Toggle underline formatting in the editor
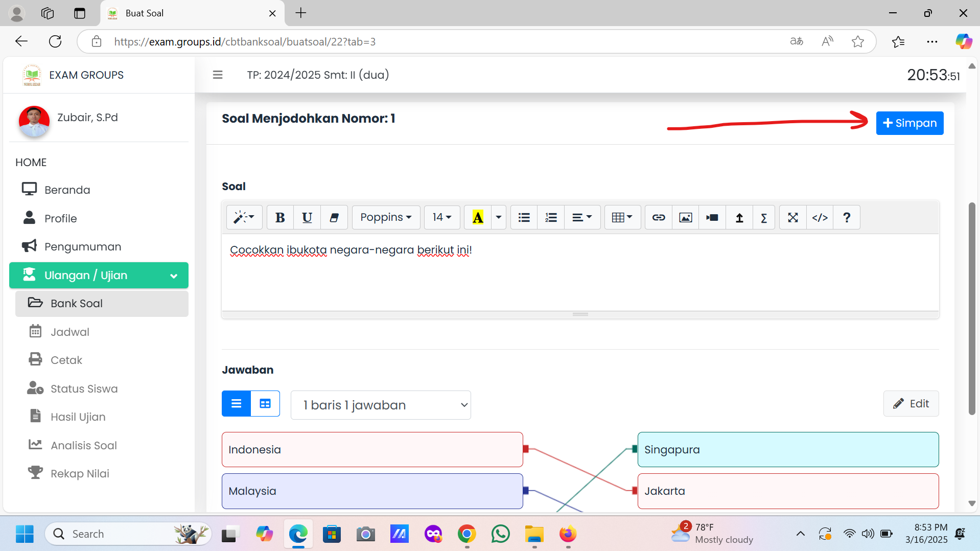The width and height of the screenshot is (980, 551). pos(307,218)
